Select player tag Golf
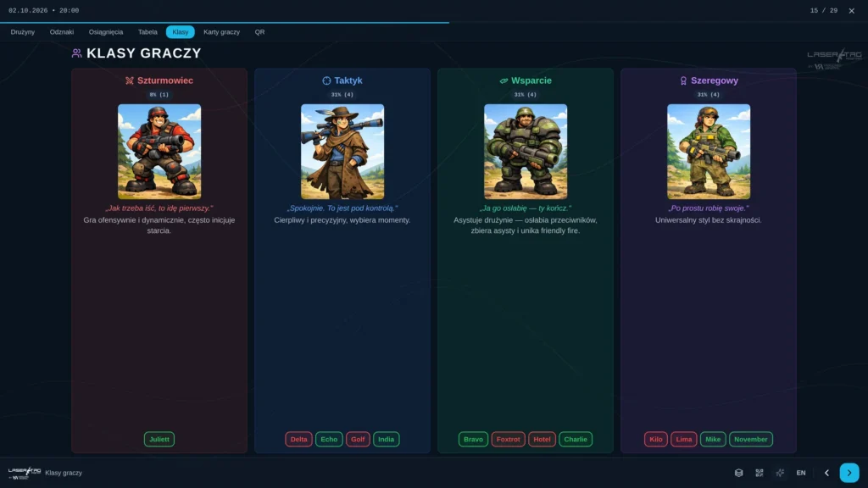 point(359,440)
